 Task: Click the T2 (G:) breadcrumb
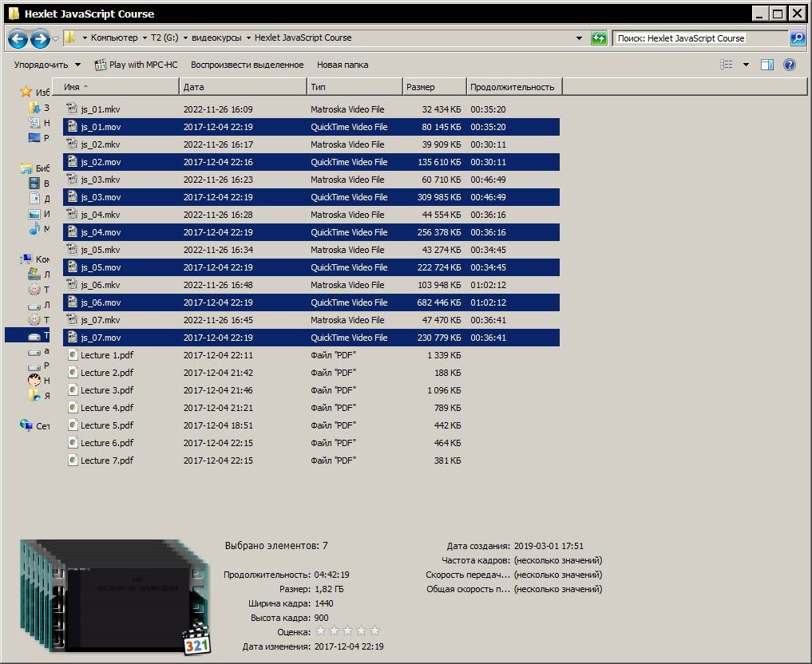[x=164, y=38]
